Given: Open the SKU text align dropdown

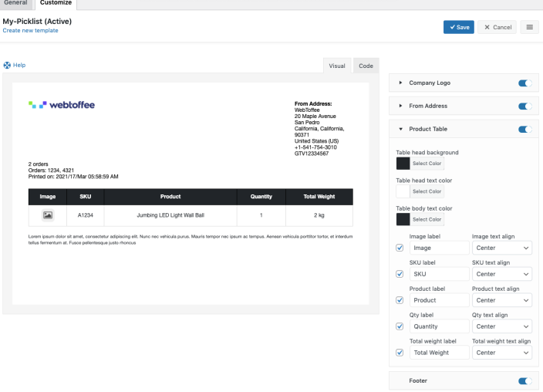Looking at the screenshot, I should (502, 274).
